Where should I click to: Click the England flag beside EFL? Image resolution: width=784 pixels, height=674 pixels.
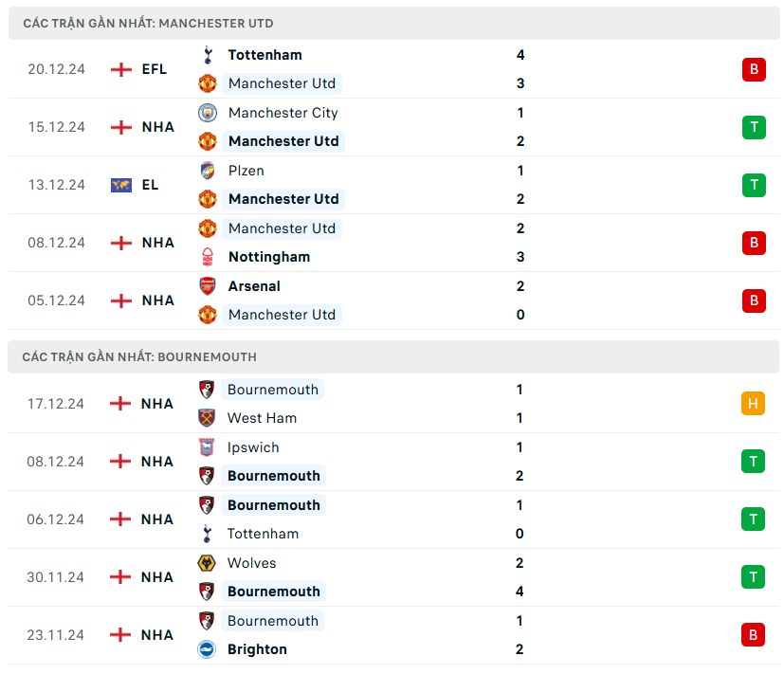(120, 69)
